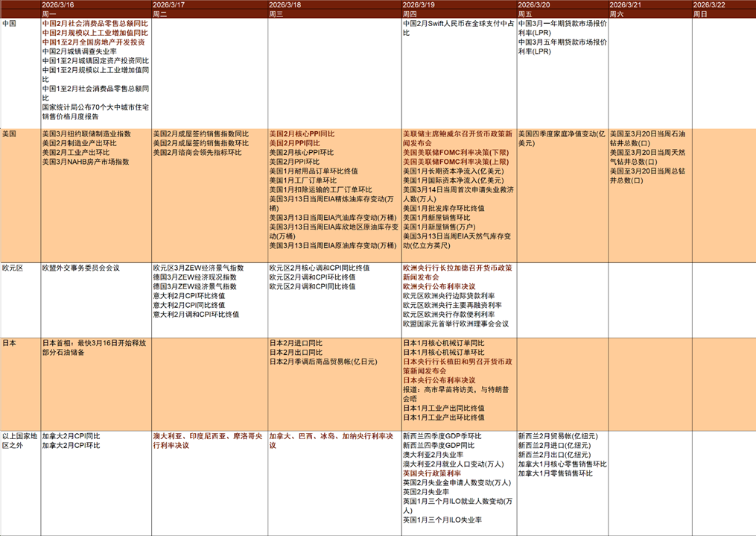Select the 美国2月谘商会领先指标环比 entry
756x536 pixels.
click(x=197, y=152)
